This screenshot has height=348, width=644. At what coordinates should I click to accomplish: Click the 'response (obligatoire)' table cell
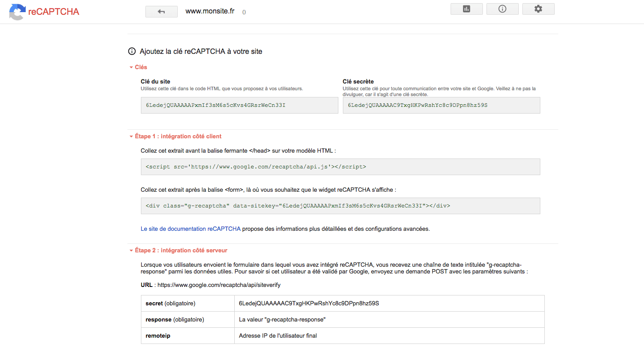click(175, 320)
